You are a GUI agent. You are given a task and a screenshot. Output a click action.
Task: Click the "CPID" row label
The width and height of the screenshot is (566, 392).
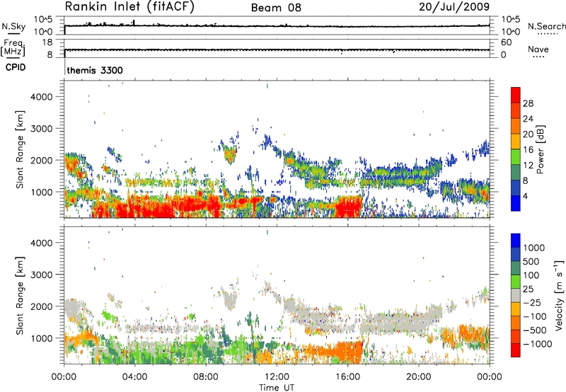[x=16, y=67]
